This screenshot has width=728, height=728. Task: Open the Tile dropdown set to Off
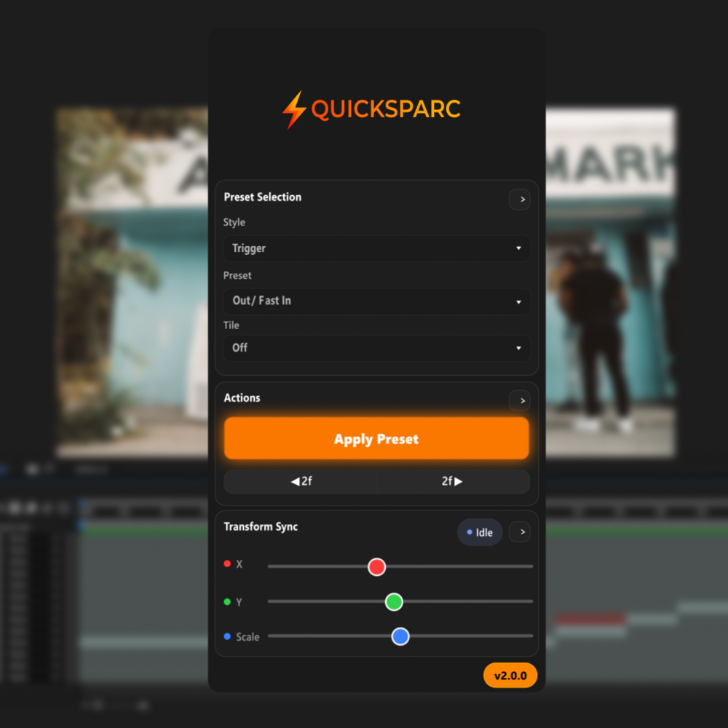coord(376,348)
